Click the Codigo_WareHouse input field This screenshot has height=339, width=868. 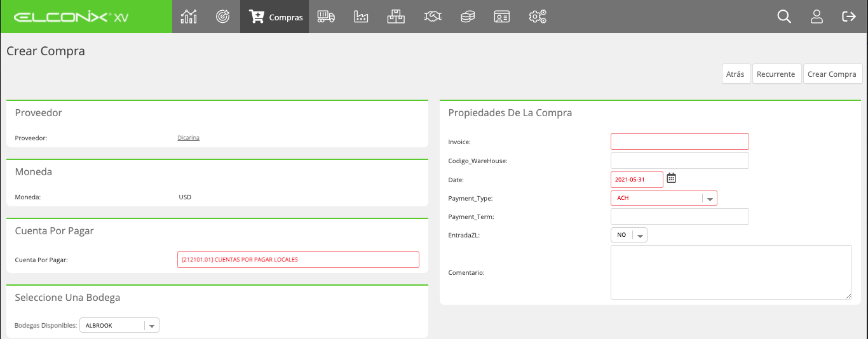(680, 161)
